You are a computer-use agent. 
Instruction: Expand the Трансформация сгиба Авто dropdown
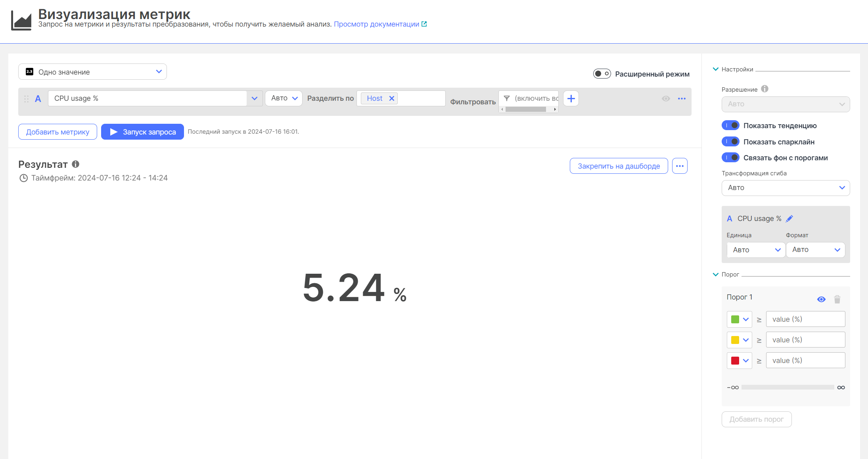[785, 188]
